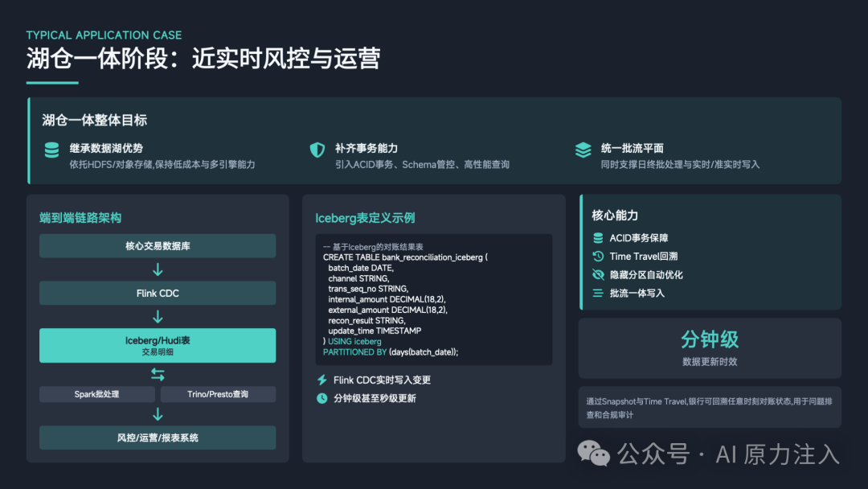Click the down arrow just above 风控/运营/报表系统
The height and width of the screenshot is (489, 868).
click(158, 414)
